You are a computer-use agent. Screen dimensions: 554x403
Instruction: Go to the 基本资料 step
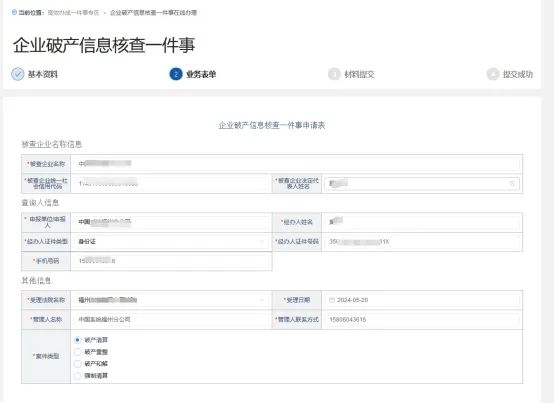click(43, 74)
